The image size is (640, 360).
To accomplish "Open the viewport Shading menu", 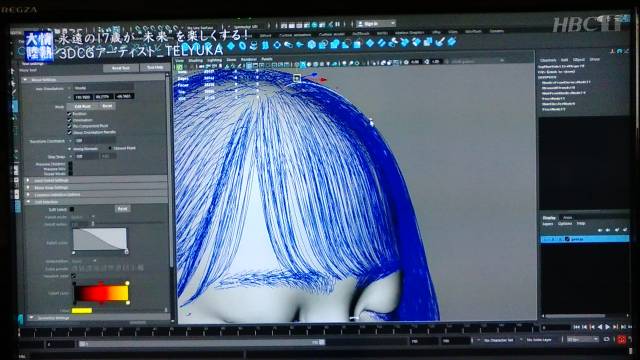I will 195,60.
